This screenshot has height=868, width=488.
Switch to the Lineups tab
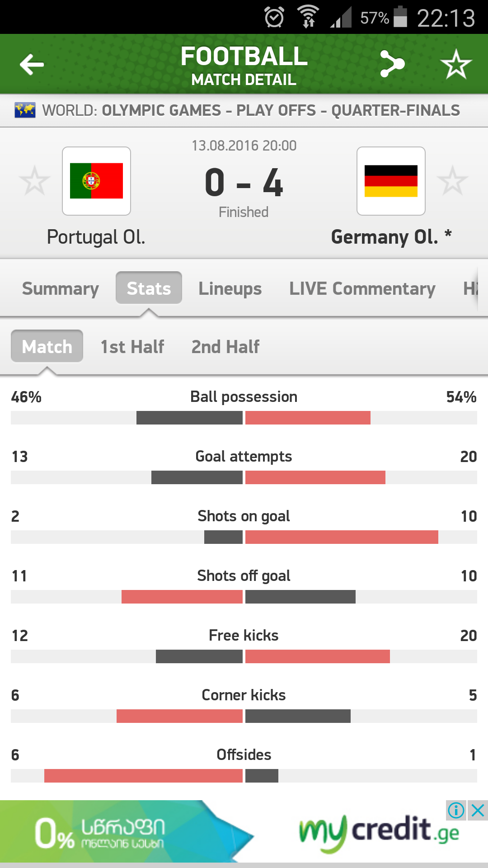pyautogui.click(x=230, y=288)
